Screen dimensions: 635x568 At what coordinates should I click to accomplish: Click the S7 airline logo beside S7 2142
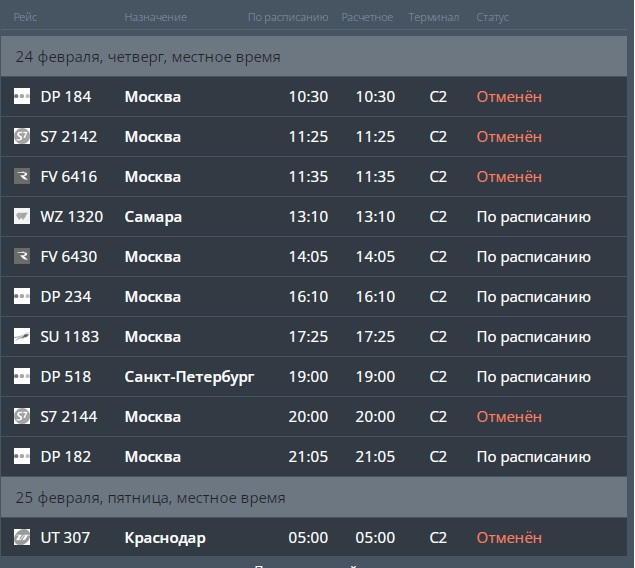point(22,137)
